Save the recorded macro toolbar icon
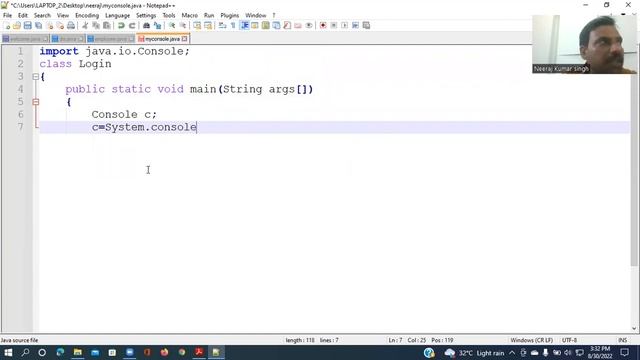 click(366, 26)
